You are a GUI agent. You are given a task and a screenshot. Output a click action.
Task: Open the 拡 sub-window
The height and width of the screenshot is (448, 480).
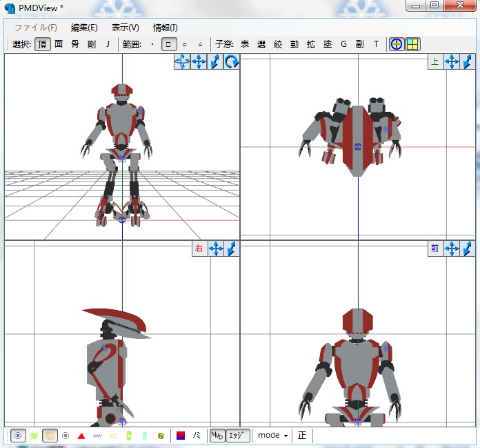(311, 44)
